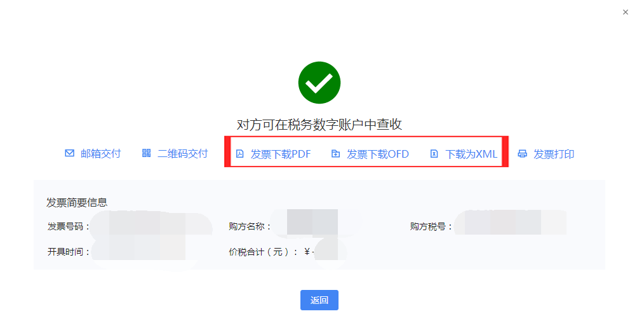Click the blue 返回 button
The height and width of the screenshot is (323, 644).
click(x=319, y=300)
